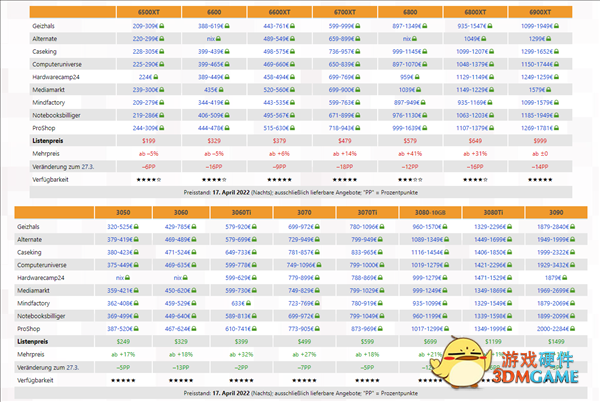The height and width of the screenshot is (402, 600).
Task: Click the 6700XT Veränderung value '−18PP'
Action: point(345,166)
